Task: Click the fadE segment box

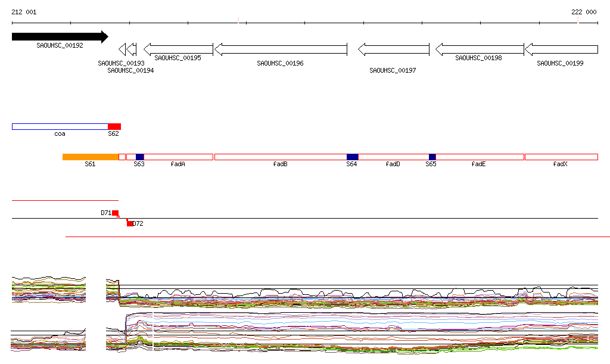Action: click(x=480, y=157)
